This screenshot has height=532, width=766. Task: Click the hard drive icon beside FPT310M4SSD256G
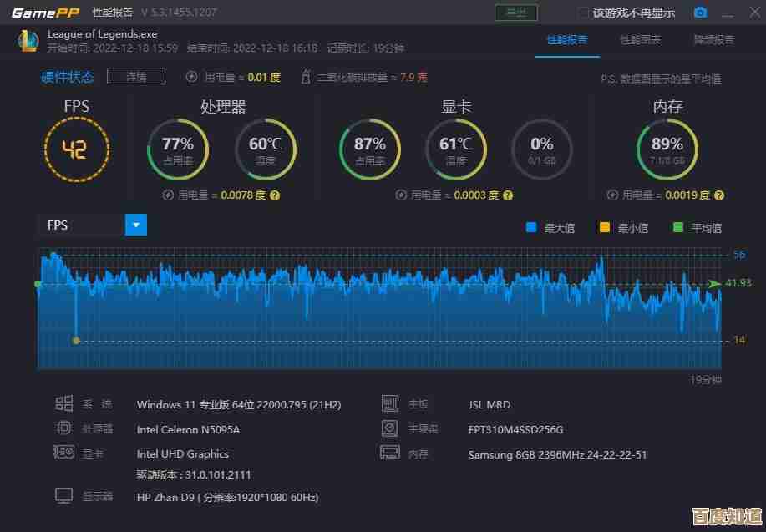390,428
